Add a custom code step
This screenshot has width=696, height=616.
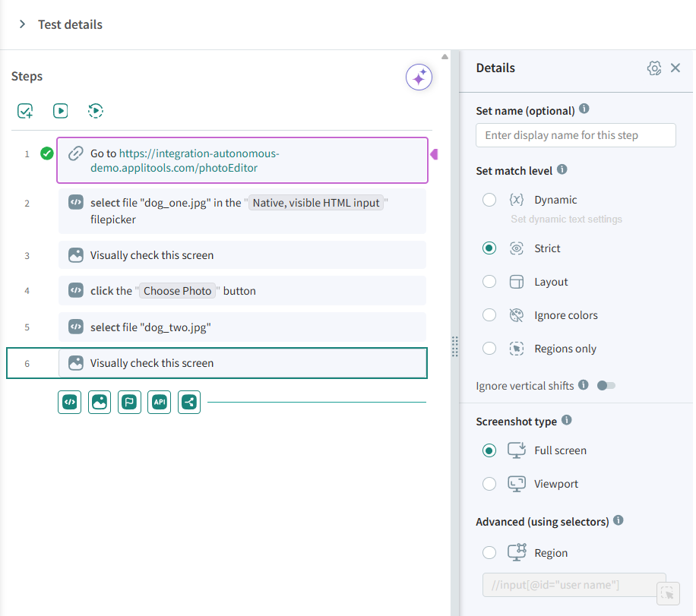pyautogui.click(x=70, y=402)
